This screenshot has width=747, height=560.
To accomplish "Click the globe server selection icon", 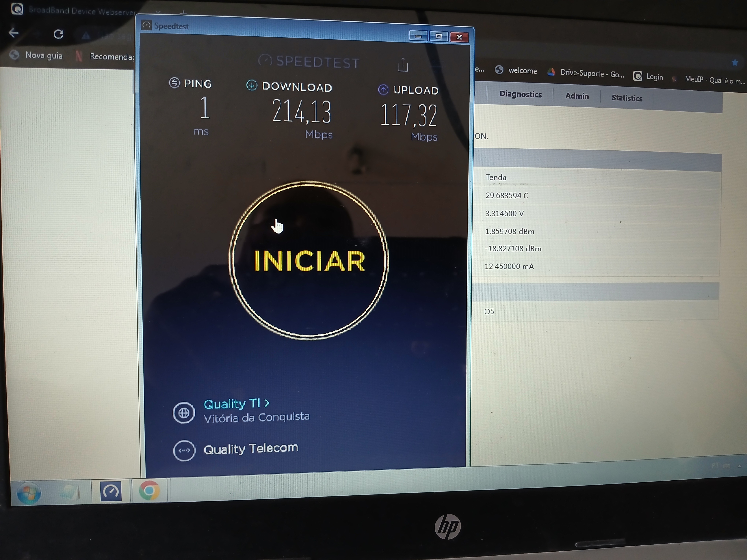I will tap(184, 412).
